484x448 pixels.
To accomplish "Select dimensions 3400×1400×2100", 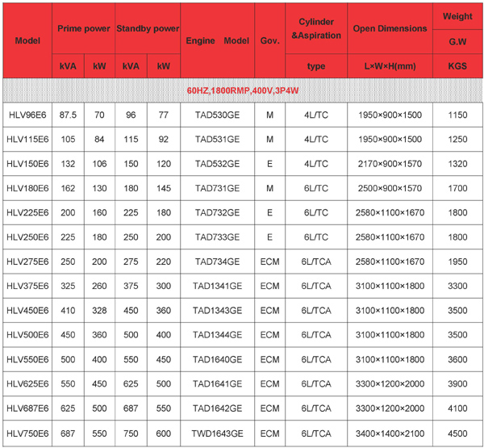I will 390,433.
